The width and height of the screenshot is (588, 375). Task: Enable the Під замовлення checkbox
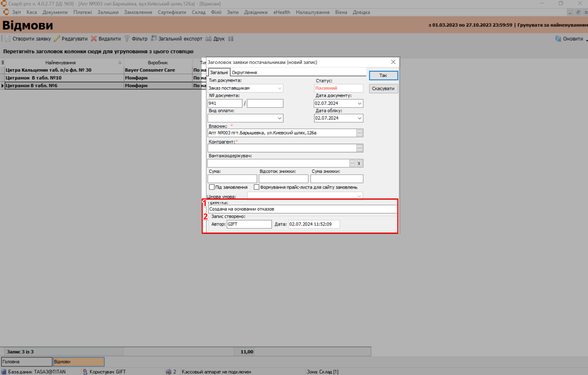pyautogui.click(x=212, y=187)
